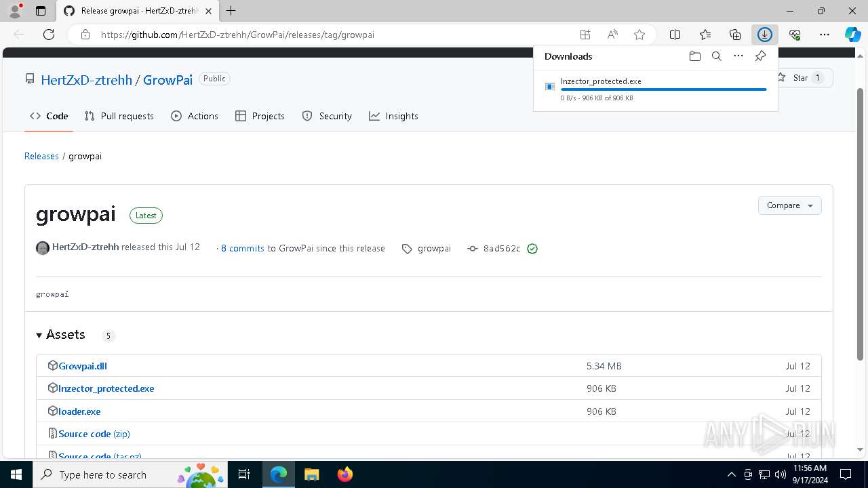
Task: Add this page to favorites
Action: [639, 35]
